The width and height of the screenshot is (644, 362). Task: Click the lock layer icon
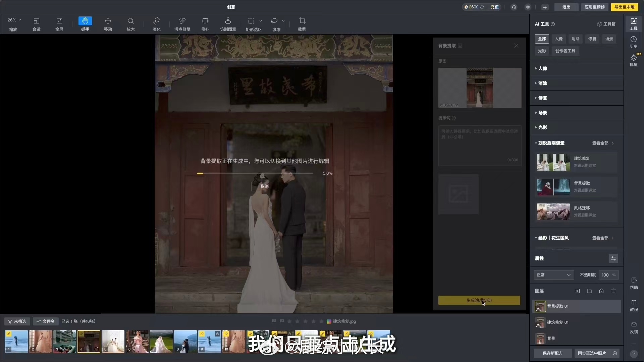[601, 291]
